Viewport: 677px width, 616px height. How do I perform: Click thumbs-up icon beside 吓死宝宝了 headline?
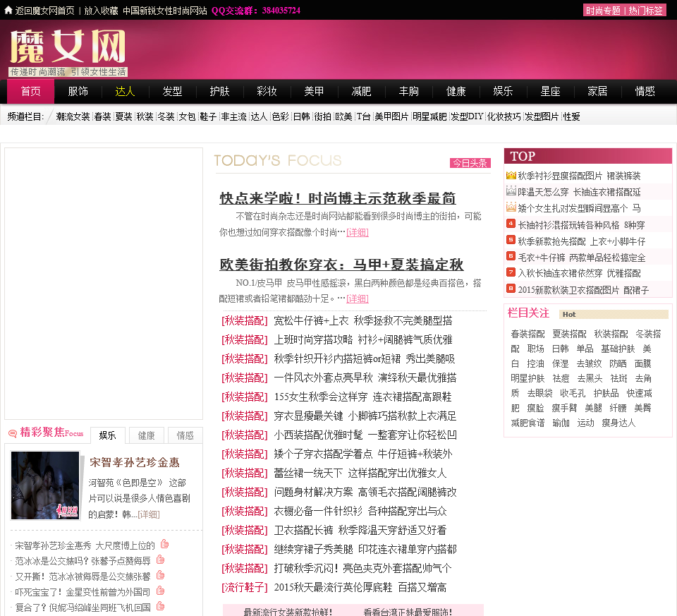click(161, 591)
